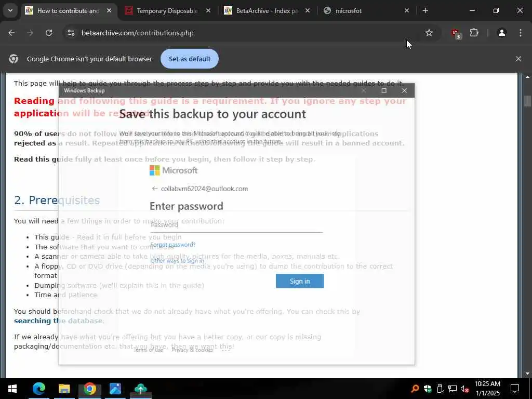This screenshot has height=399, width=532.
Task: Expand the tab search dropdown arrow
Action: (x=10, y=10)
